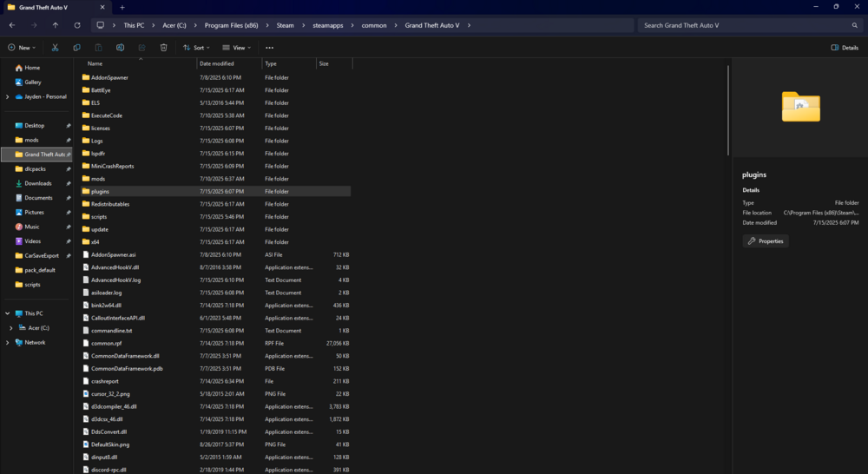Screen dimensions: 868x474
Task: Click the Share icon in toolbar
Action: (141, 48)
